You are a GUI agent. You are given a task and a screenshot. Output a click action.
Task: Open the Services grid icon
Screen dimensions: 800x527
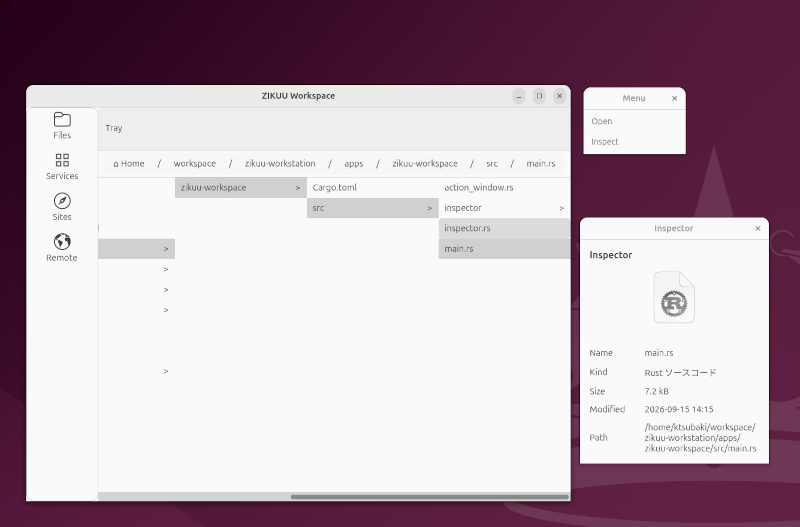click(62, 160)
